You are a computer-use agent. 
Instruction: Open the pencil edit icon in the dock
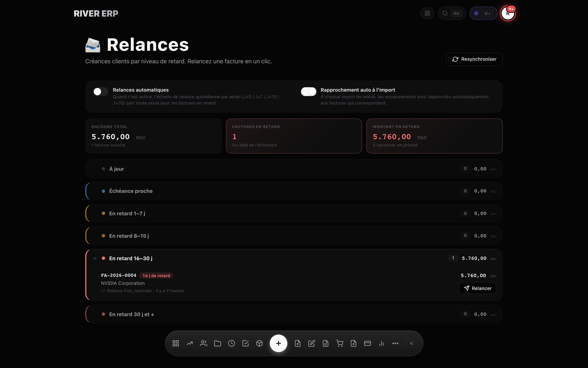[311, 343]
